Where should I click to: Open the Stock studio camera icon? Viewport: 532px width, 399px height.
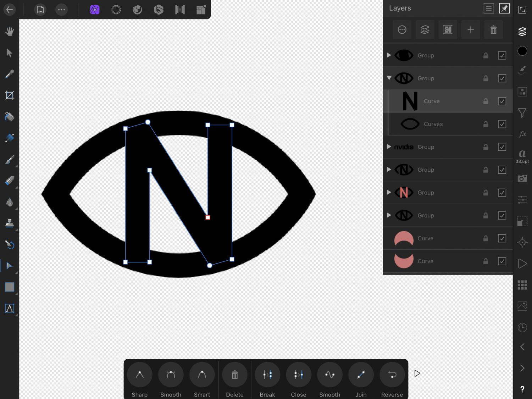522,178
